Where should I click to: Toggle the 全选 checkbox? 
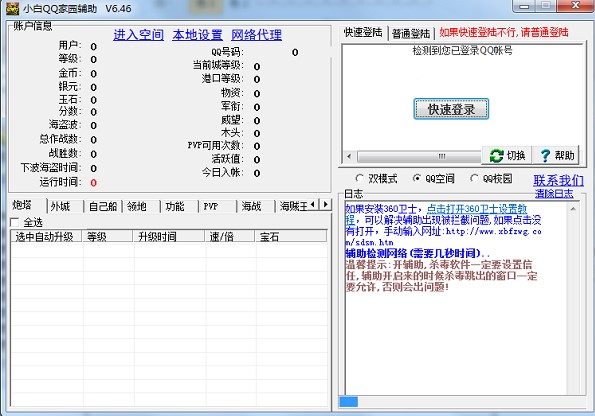(x=15, y=222)
